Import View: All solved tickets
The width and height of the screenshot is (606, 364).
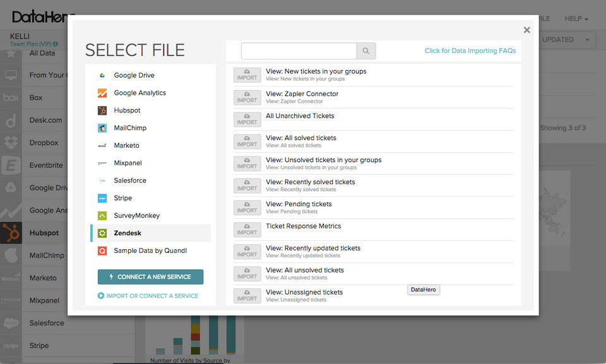point(247,141)
